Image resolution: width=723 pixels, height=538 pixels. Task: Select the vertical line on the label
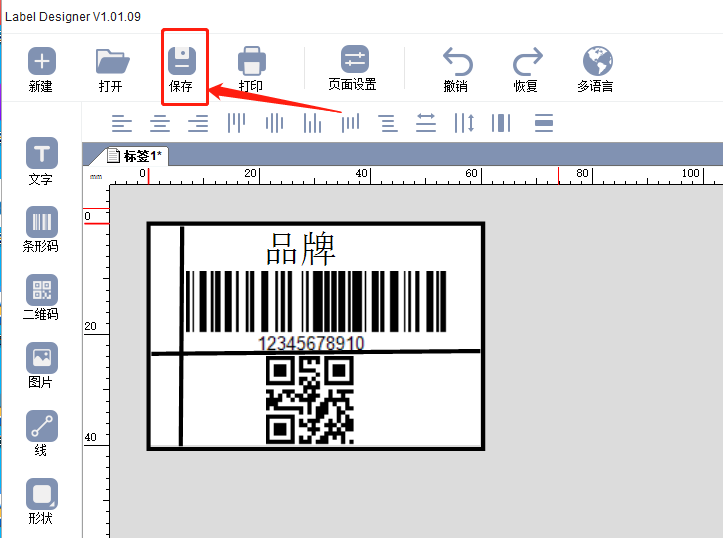[x=182, y=336]
